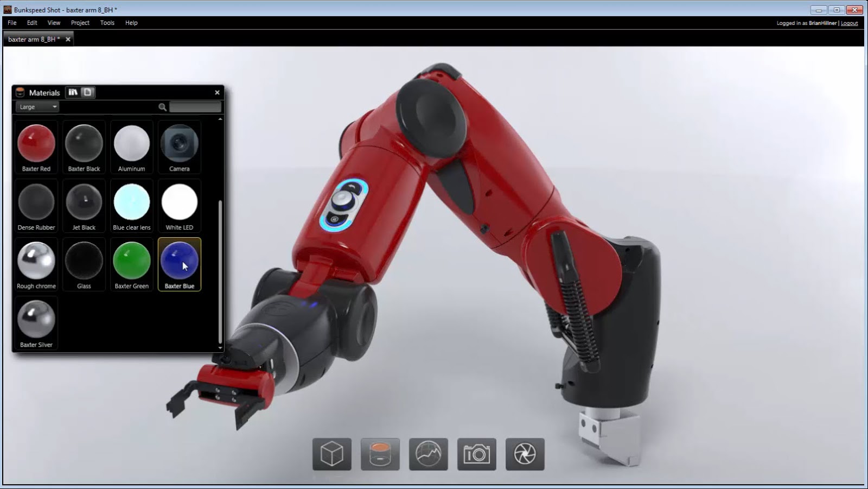The image size is (868, 489).
Task: Apply the Baxter Green material swatch
Action: point(131,262)
